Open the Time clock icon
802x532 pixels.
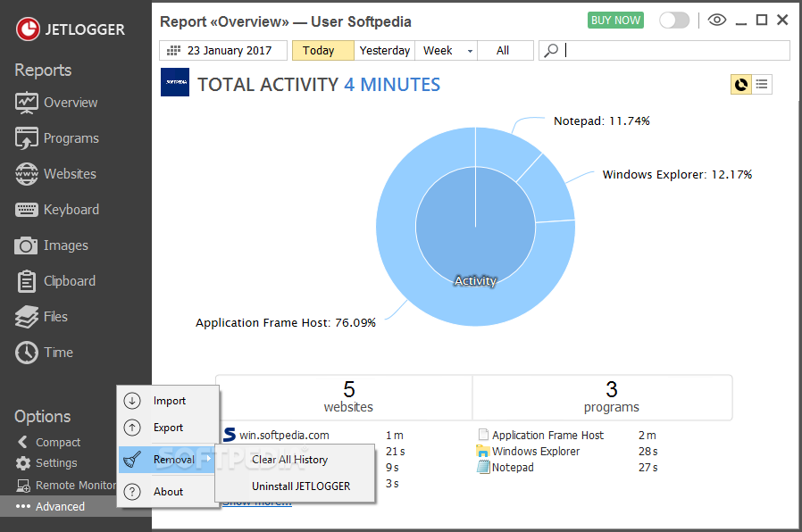tap(26, 353)
